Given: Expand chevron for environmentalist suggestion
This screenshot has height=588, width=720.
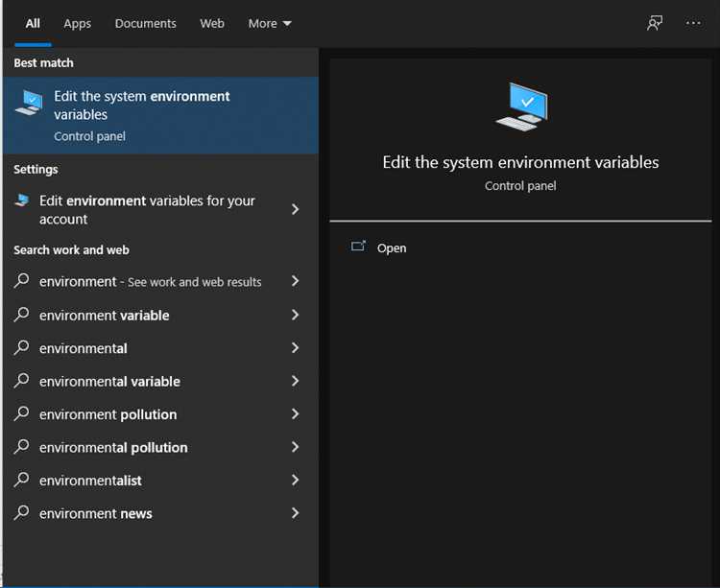Looking at the screenshot, I should pos(296,481).
